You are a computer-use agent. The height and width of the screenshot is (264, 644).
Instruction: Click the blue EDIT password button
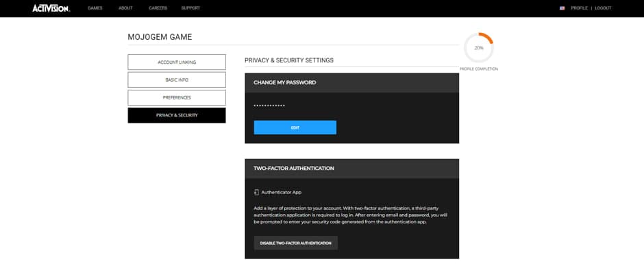295,128
